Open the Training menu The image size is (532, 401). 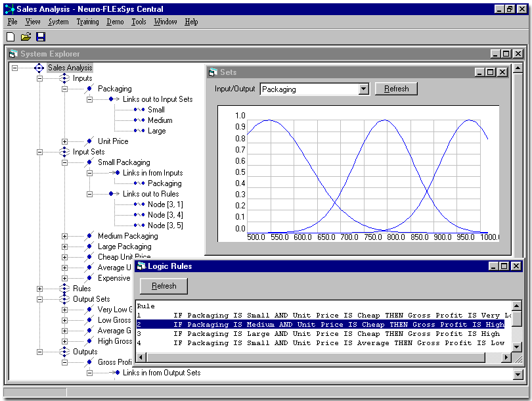click(86, 21)
